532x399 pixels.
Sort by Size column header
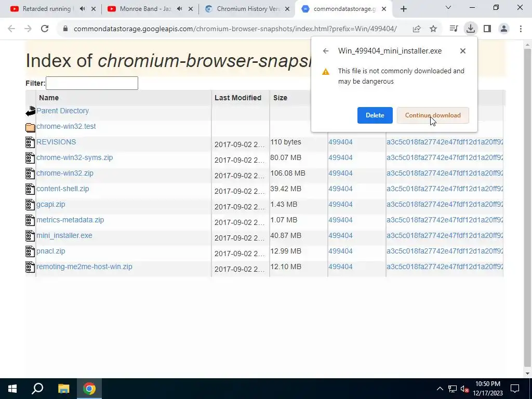(x=280, y=98)
